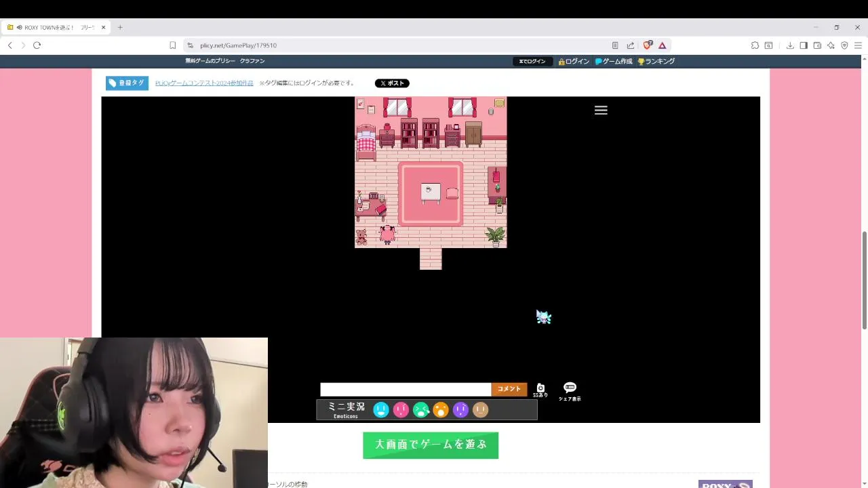Click the Xでログイン button

click(x=532, y=61)
